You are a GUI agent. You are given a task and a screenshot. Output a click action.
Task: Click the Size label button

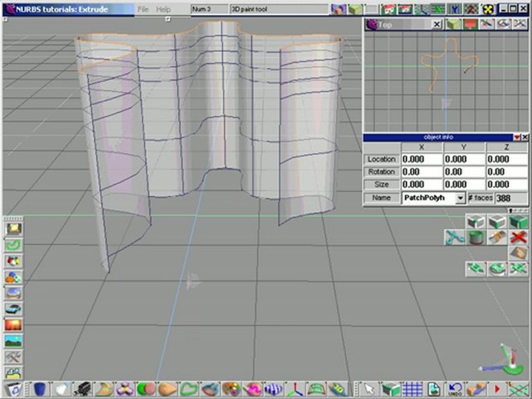tap(382, 184)
